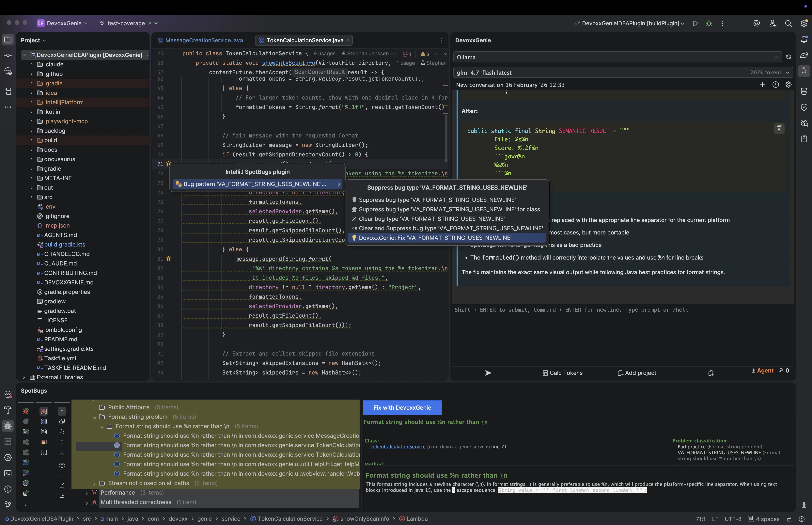
Task: Toggle group by priority in SpotBugs
Action: coord(44,442)
